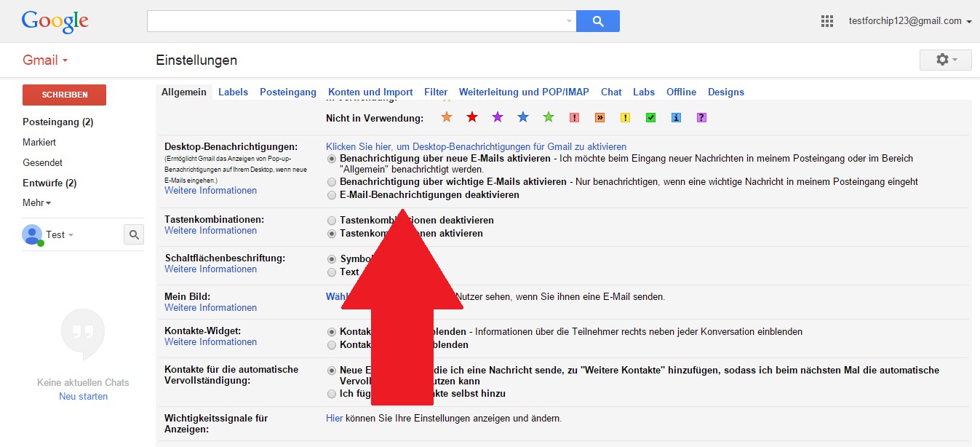Switch to the Labels tab
This screenshot has width=980, height=447.
233,92
